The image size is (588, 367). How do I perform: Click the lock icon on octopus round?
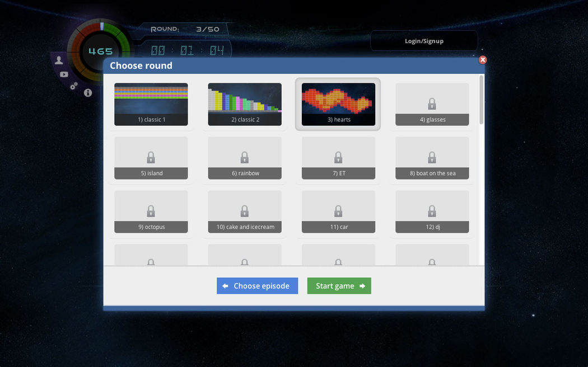coord(151,211)
